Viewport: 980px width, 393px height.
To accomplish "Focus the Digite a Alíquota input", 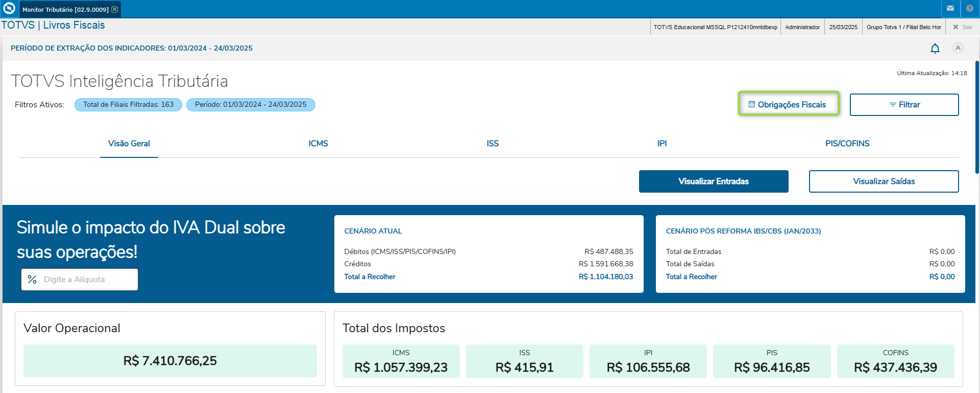I will [x=80, y=280].
